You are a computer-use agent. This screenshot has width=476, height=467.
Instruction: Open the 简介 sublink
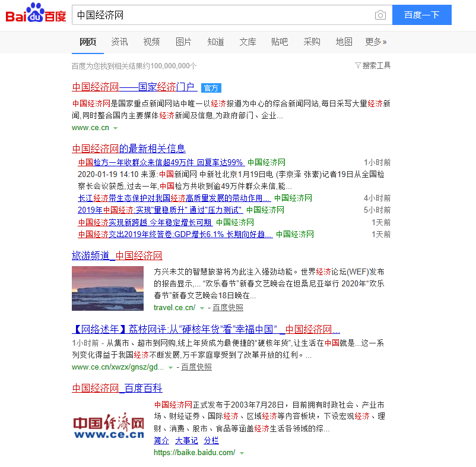coord(161,440)
